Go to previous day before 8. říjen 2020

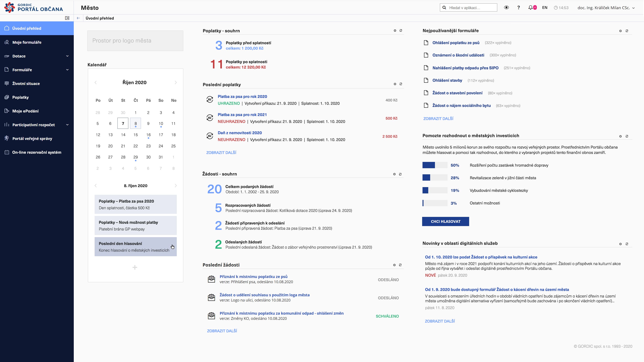(x=96, y=186)
